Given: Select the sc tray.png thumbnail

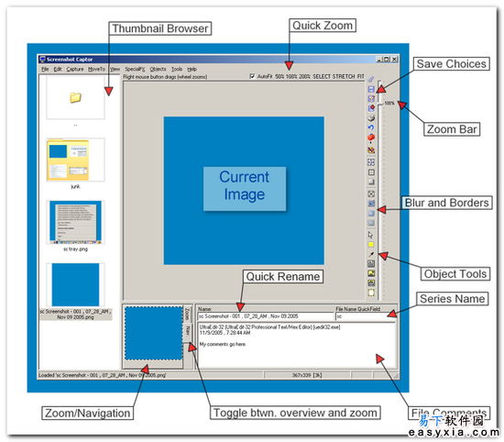Looking at the screenshot, I should tap(75, 222).
